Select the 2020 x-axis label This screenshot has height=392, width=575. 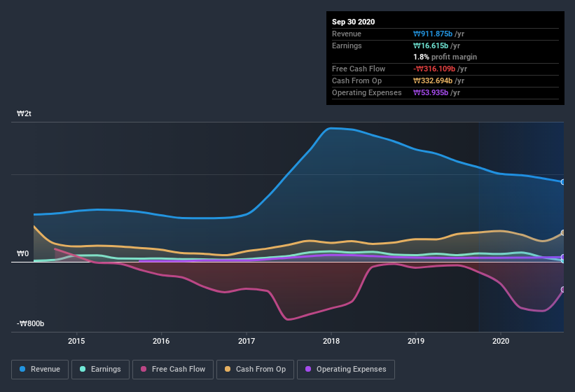coord(501,341)
